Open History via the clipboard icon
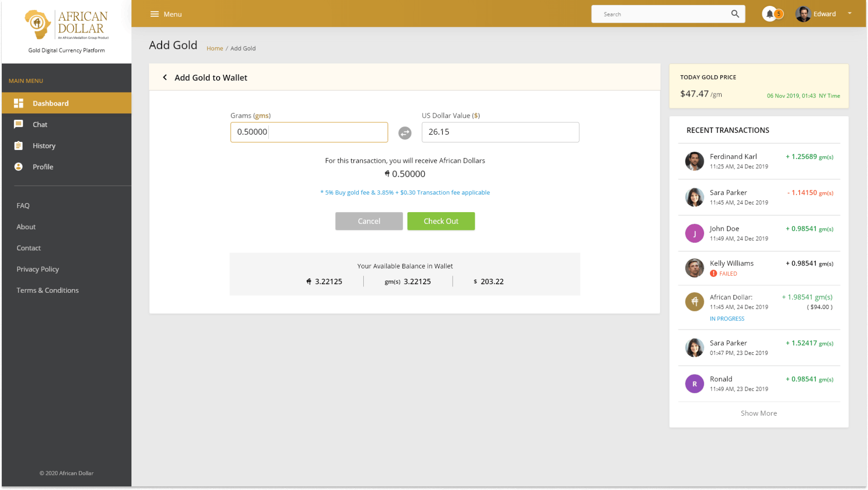This screenshot has height=490, width=868. tap(19, 146)
